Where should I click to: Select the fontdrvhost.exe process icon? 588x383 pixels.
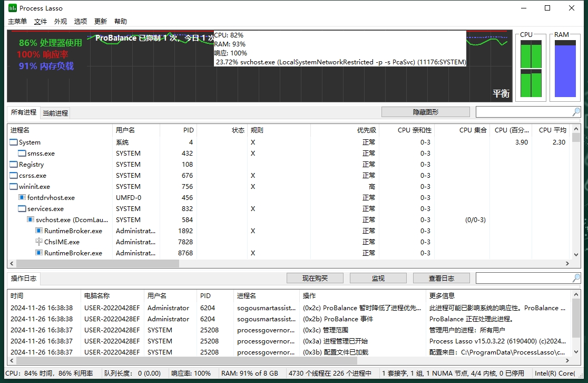tap(22, 197)
